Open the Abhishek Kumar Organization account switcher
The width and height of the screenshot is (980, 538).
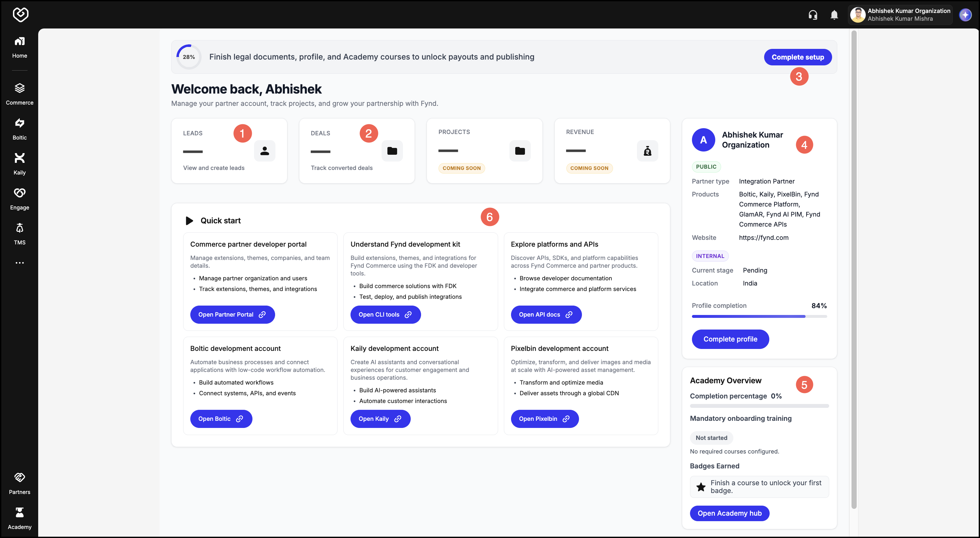click(900, 15)
